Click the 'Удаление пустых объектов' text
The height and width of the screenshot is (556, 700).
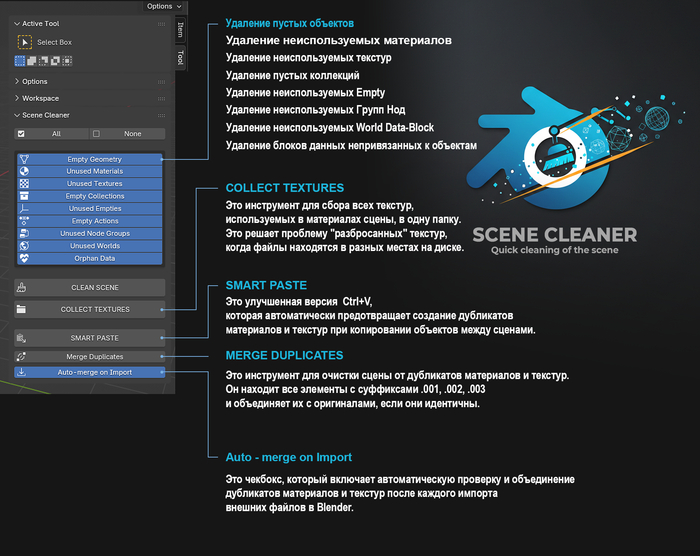(x=290, y=23)
